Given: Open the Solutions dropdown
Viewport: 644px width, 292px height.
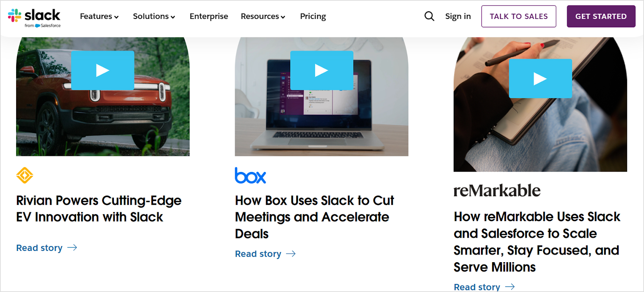Looking at the screenshot, I should (x=154, y=16).
